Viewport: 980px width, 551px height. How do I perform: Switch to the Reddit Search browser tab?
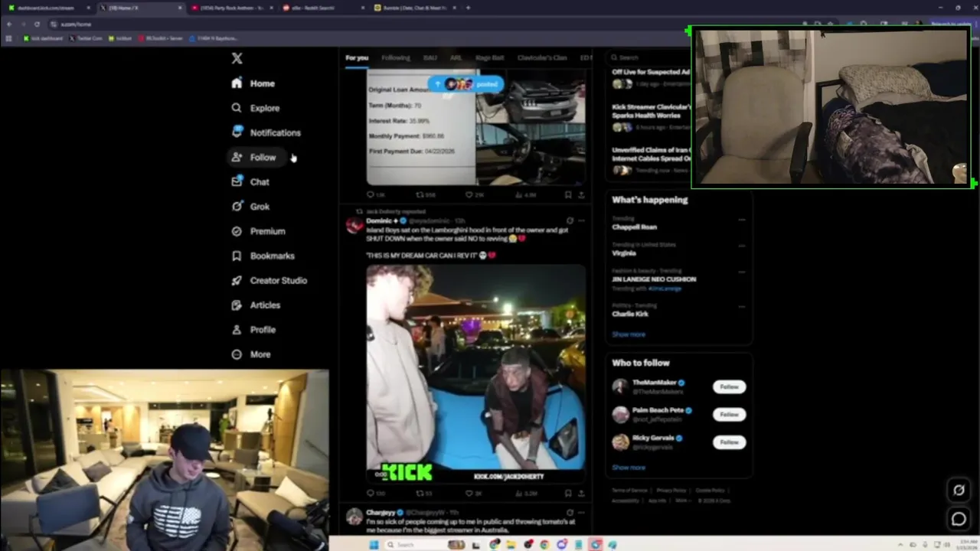[x=322, y=8]
